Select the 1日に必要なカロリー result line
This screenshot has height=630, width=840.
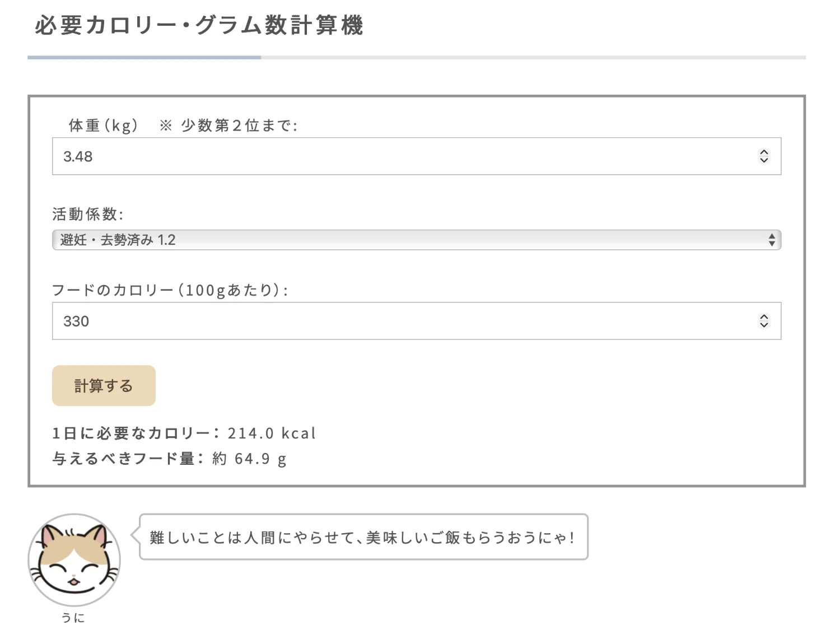[x=184, y=433]
